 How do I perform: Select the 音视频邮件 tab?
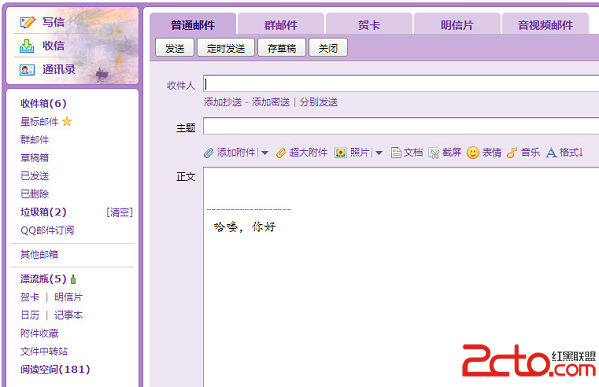(x=545, y=25)
